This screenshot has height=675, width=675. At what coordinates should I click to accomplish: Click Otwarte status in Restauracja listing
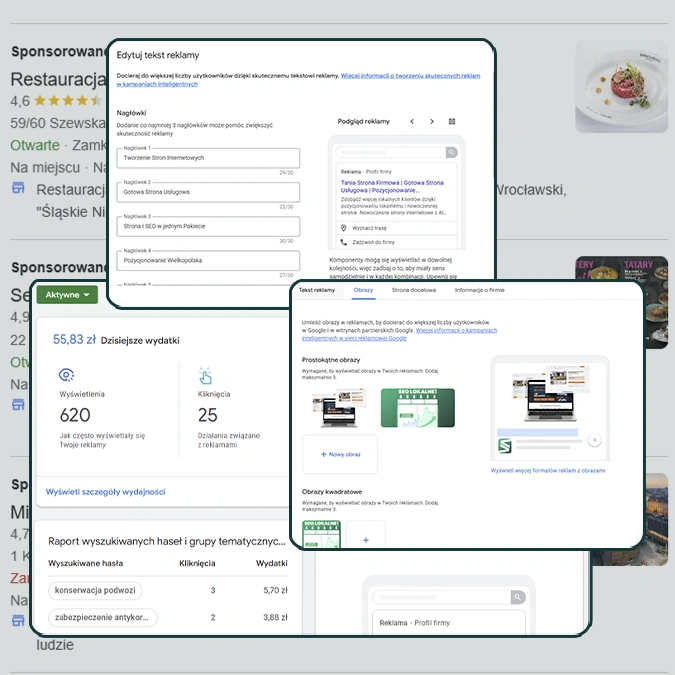coord(35,145)
